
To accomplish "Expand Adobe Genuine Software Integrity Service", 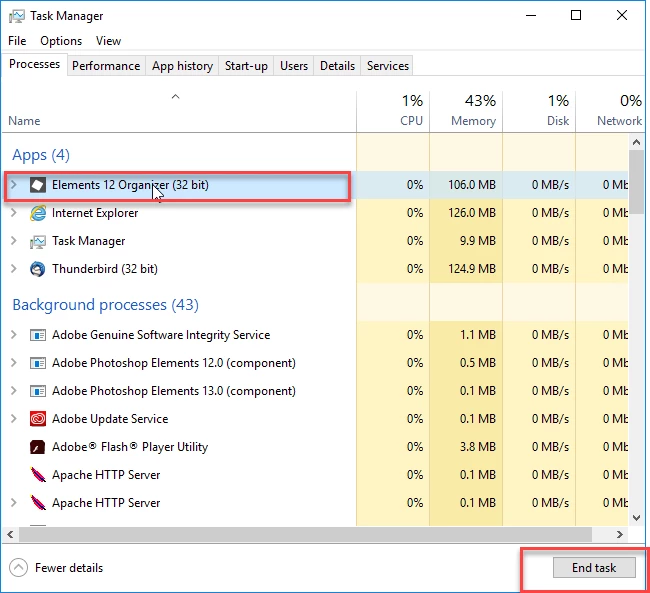I will (14, 335).
